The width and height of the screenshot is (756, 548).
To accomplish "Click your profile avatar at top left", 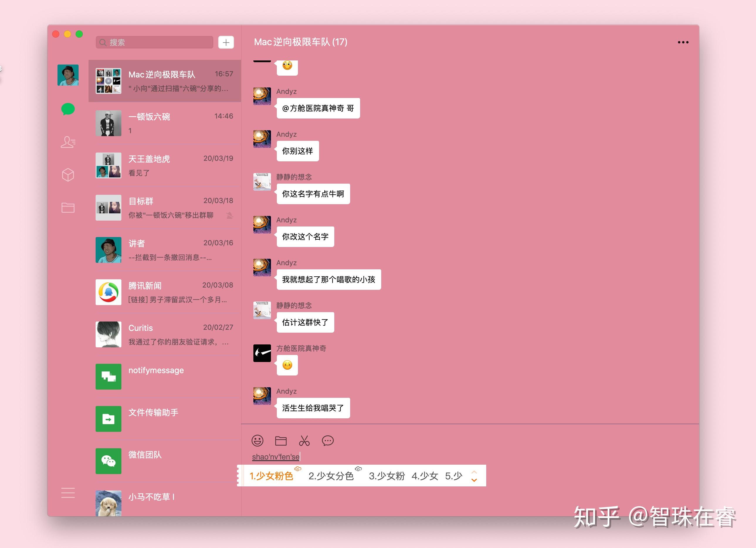I will pyautogui.click(x=68, y=76).
